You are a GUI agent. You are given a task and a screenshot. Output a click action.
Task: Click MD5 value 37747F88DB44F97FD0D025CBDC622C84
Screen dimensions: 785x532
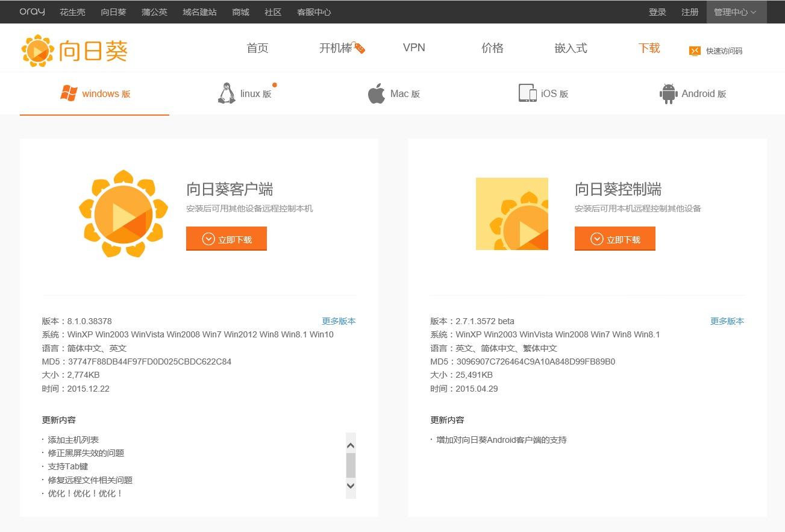149,361
